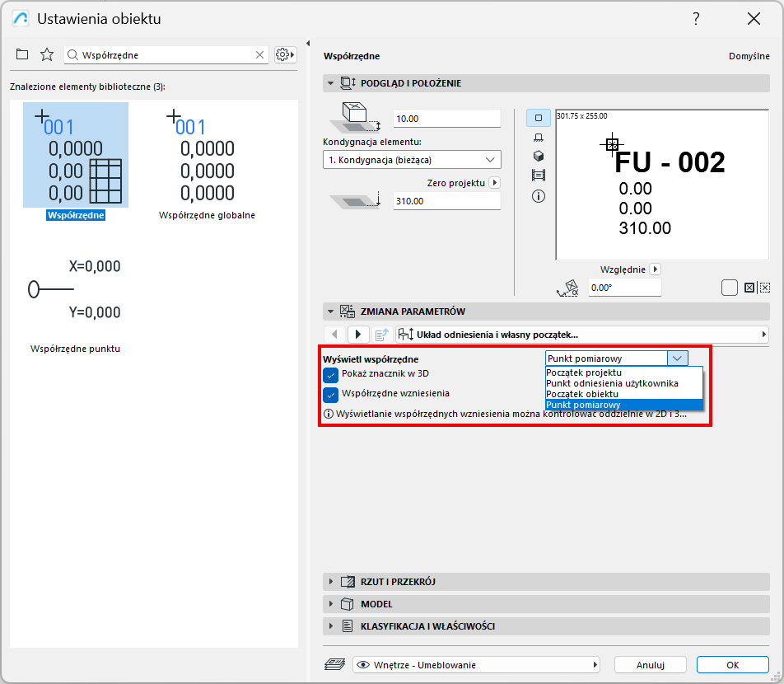Choose Początek projektu option

click(624, 372)
